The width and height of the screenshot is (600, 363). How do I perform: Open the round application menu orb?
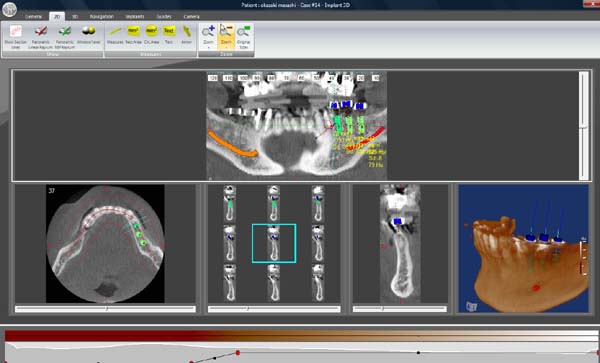pyautogui.click(x=10, y=10)
